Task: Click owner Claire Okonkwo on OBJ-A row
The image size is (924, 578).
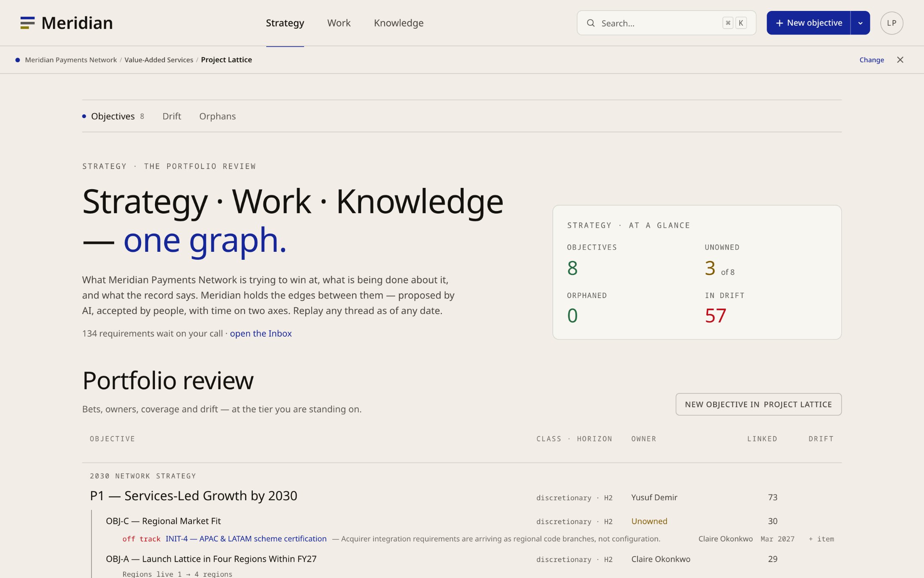Action: click(x=661, y=559)
